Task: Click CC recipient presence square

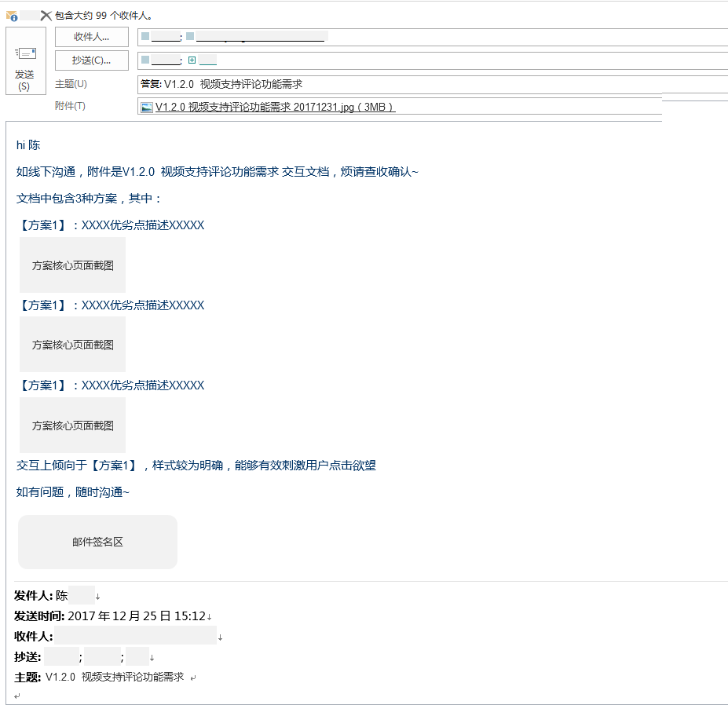Action: (x=145, y=60)
